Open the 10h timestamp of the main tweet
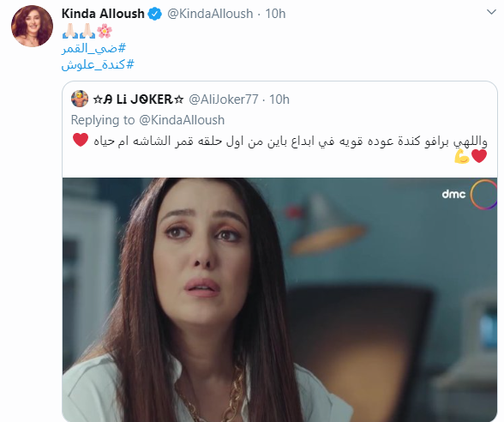Image resolution: width=504 pixels, height=422 pixels. pyautogui.click(x=275, y=14)
